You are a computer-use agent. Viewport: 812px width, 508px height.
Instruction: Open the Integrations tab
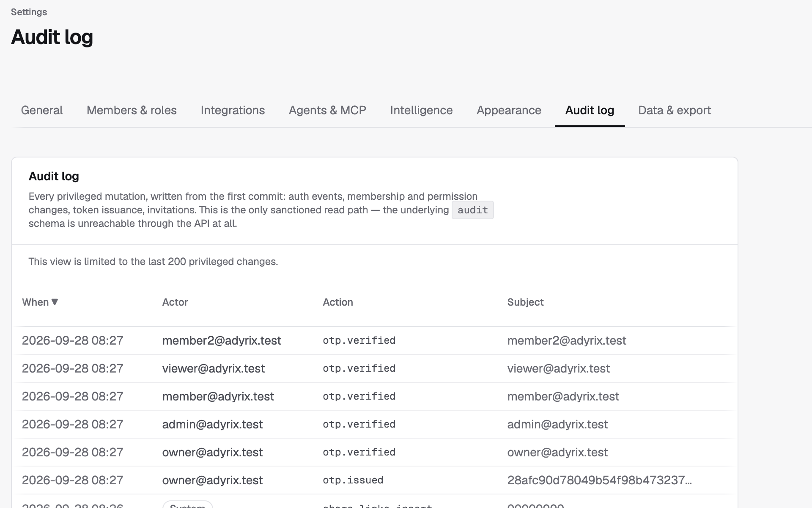point(233,110)
